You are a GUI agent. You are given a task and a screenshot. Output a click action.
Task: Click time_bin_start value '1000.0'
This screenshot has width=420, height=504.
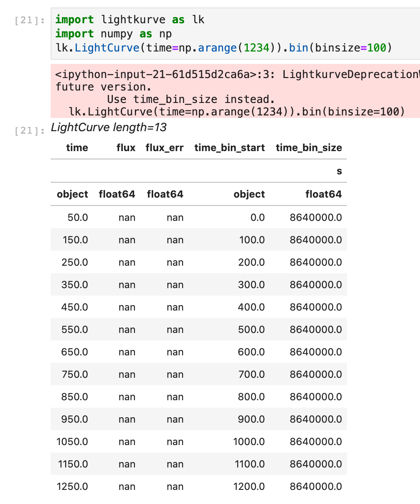coord(249,442)
